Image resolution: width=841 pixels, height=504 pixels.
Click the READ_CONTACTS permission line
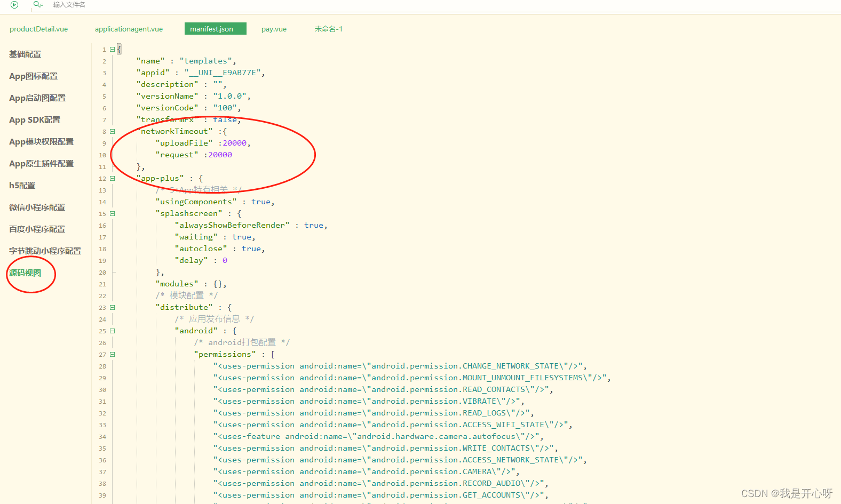point(383,389)
